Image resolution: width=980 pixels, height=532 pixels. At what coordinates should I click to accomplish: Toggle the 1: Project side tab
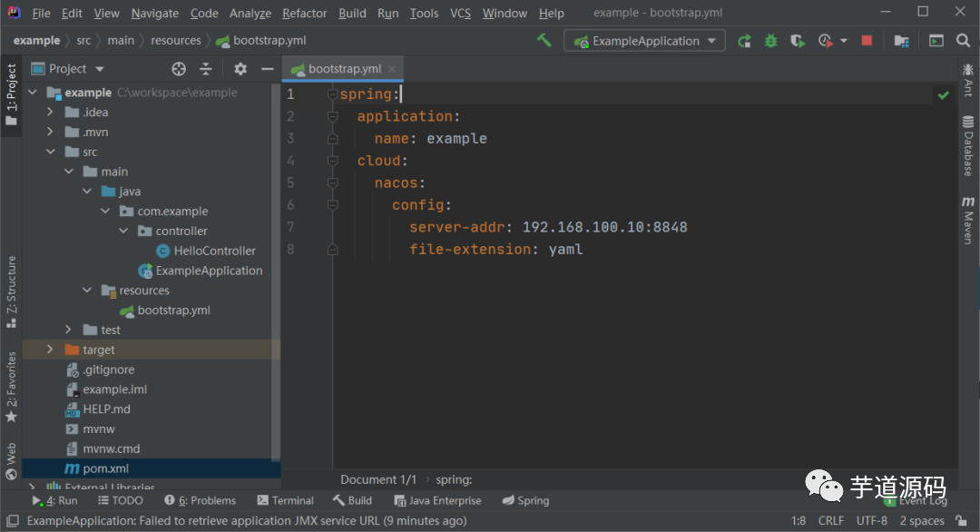pos(11,95)
